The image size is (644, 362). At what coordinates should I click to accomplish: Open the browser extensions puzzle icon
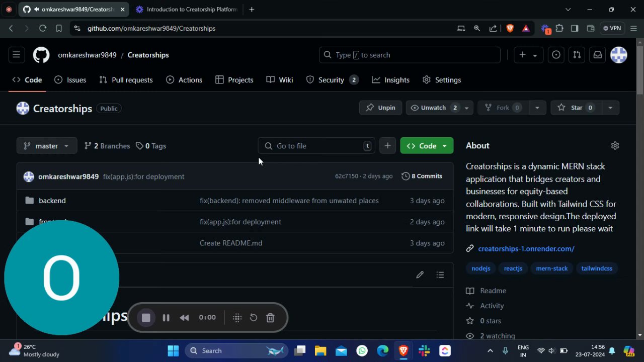pyautogui.click(x=559, y=28)
